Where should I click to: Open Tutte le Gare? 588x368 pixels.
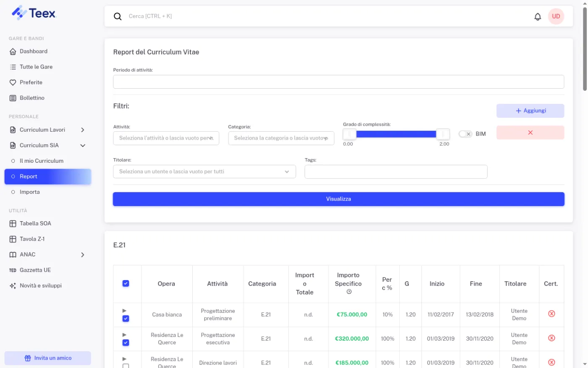[x=48, y=67]
